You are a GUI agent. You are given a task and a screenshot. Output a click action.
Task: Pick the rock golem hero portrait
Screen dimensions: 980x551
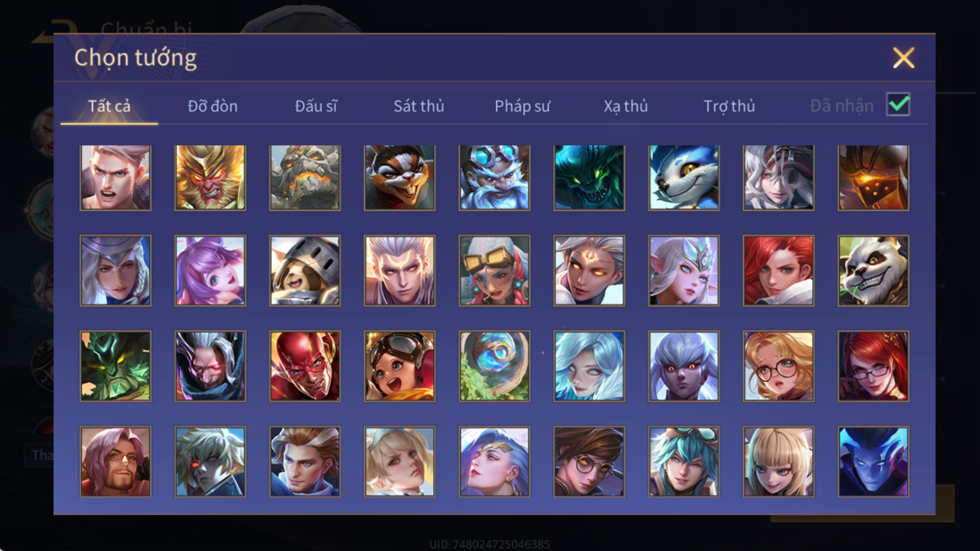pyautogui.click(x=305, y=178)
